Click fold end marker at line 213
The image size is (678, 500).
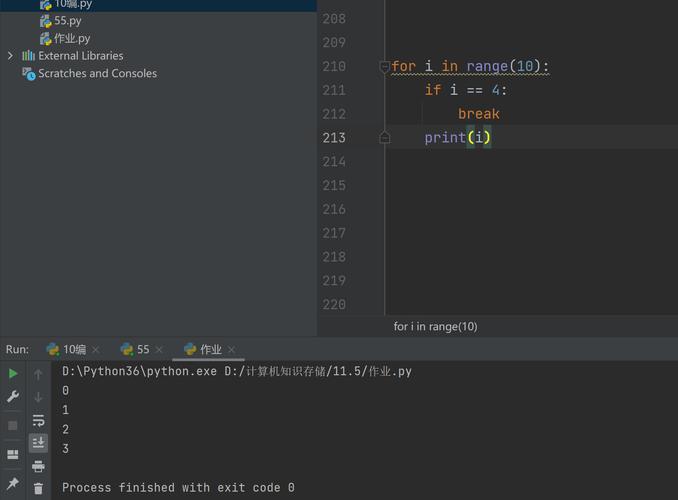[x=384, y=138]
